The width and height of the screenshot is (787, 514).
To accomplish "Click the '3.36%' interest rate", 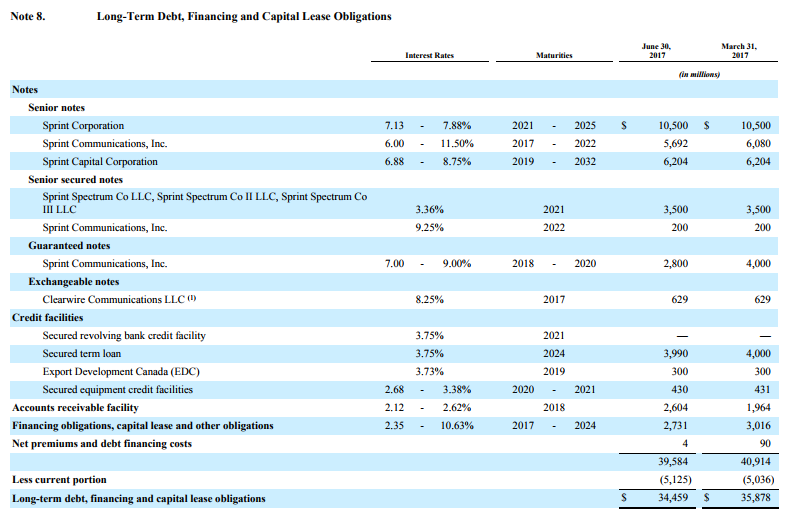I will (x=429, y=209).
